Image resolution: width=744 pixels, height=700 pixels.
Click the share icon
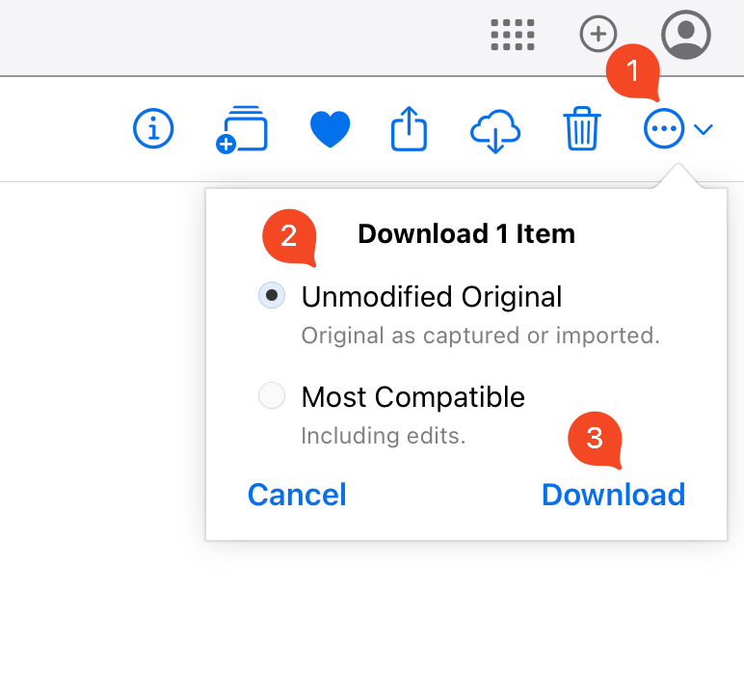[x=409, y=128]
